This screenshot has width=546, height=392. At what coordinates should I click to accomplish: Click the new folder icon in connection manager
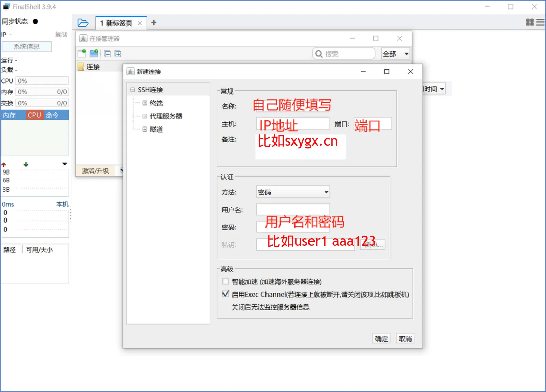(x=94, y=54)
